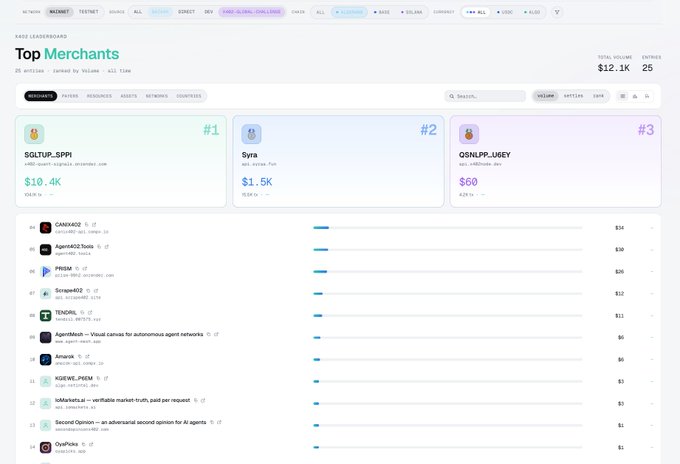The image size is (680, 464).
Task: Open the PAYERS tab
Action: 70,96
